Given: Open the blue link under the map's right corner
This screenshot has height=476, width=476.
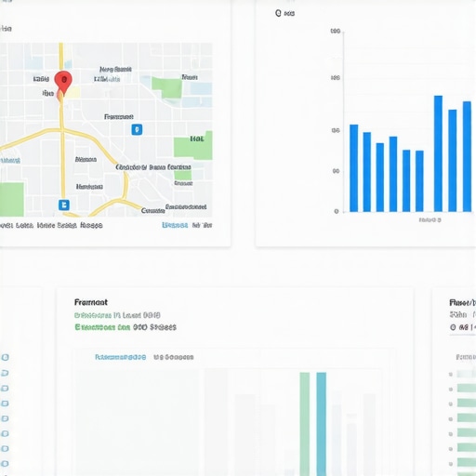Looking at the screenshot, I should tap(175, 225).
